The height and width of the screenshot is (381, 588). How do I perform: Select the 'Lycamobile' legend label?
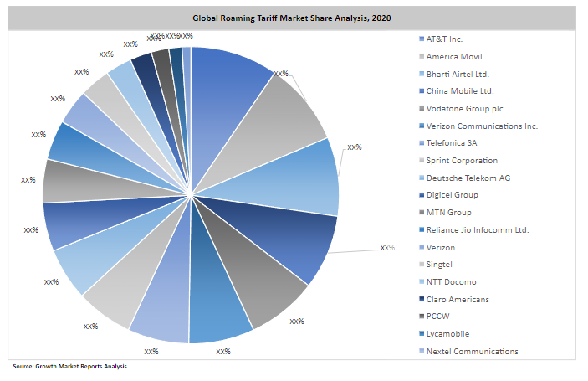pyautogui.click(x=447, y=334)
